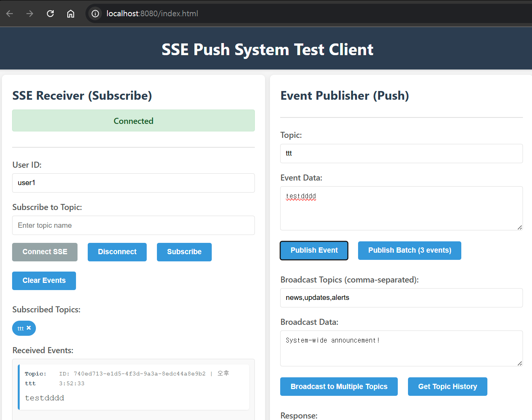Focus the Broadcast Topics input field

pos(401,298)
